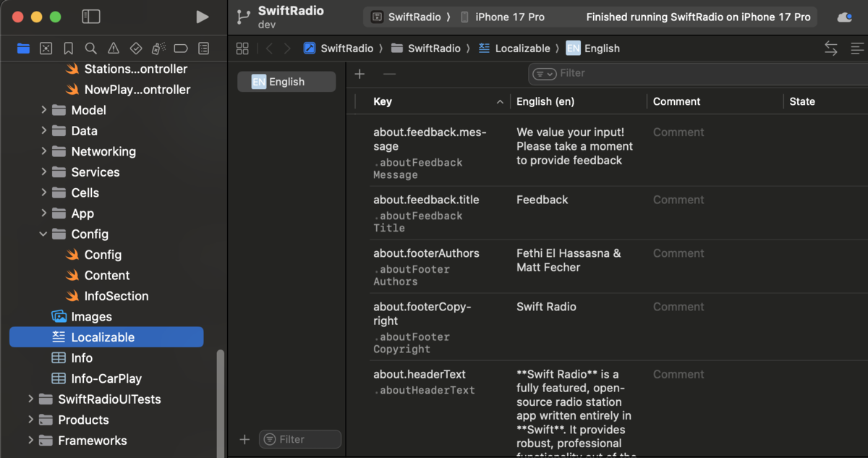Screen dimensions: 868x458
Task: Open the Report navigator list icon
Action: tap(203, 48)
